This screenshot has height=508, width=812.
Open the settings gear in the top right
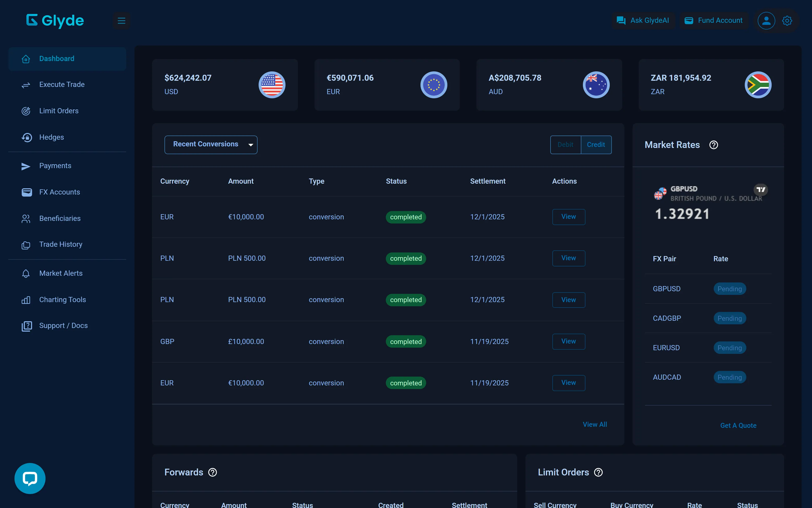pyautogui.click(x=787, y=20)
